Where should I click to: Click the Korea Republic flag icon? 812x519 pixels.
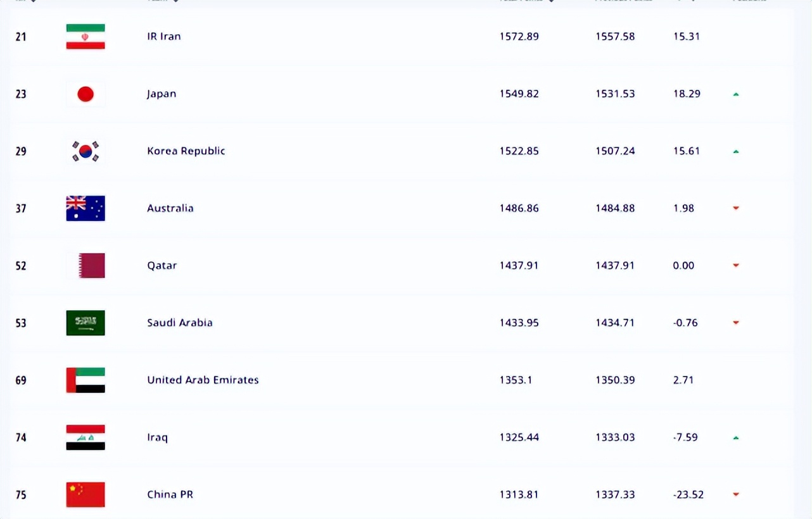point(86,151)
